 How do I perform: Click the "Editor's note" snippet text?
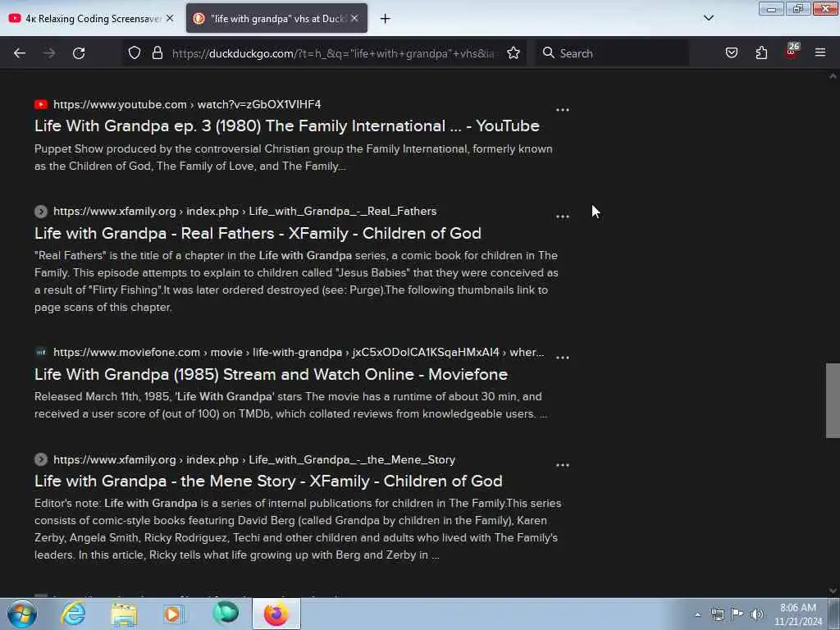[298, 529]
